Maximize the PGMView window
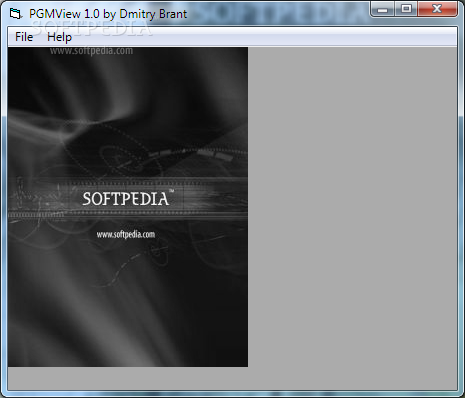The width and height of the screenshot is (465, 398). point(406,9)
